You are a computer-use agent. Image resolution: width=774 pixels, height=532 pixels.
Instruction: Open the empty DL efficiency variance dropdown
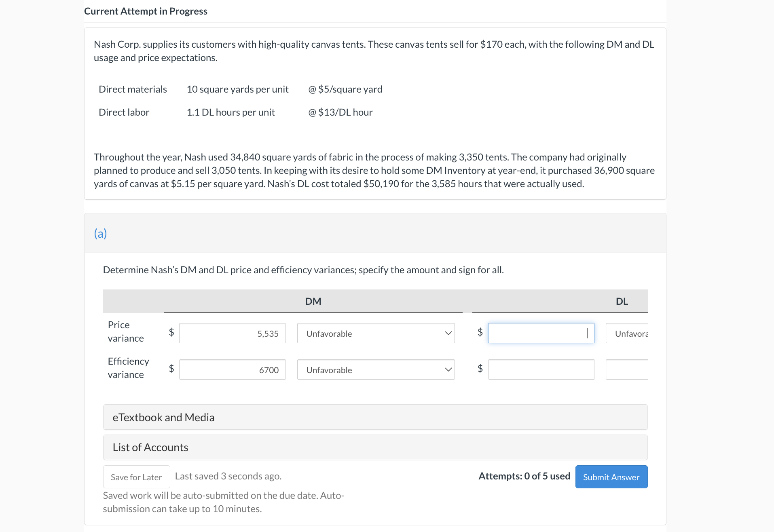627,369
